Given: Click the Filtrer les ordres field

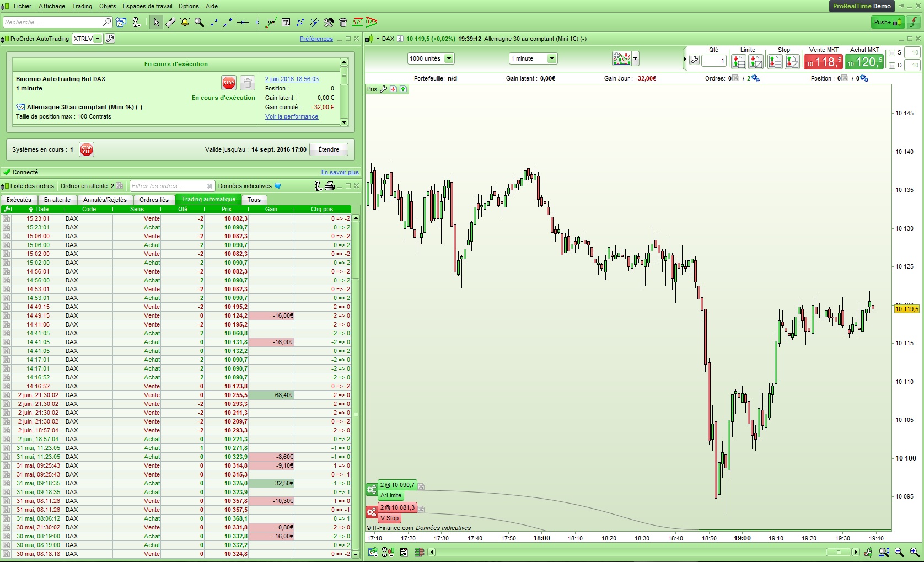Looking at the screenshot, I should click(x=172, y=186).
